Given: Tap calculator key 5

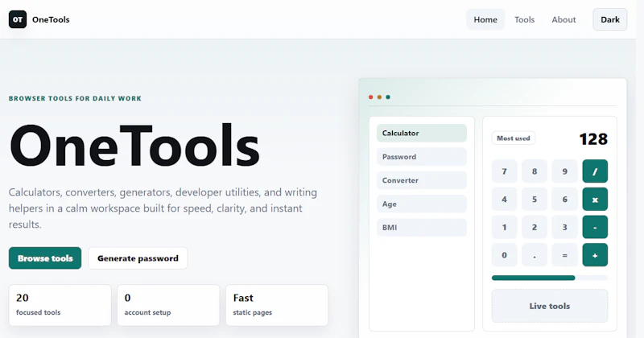Looking at the screenshot, I should [x=535, y=200].
